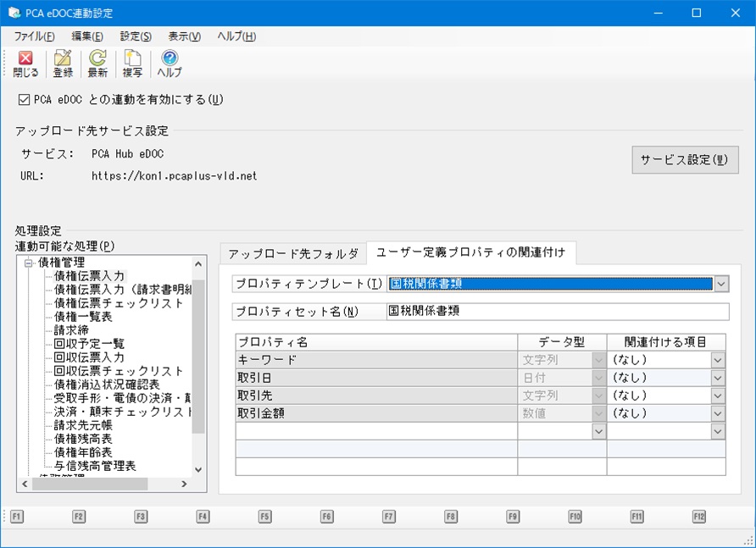Click the tree horizontal scrollbar right arrow
This screenshot has height=548, width=756.
[184, 484]
